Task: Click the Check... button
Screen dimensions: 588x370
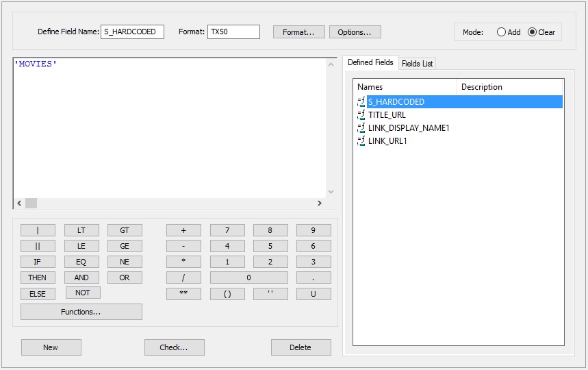Action: point(174,347)
